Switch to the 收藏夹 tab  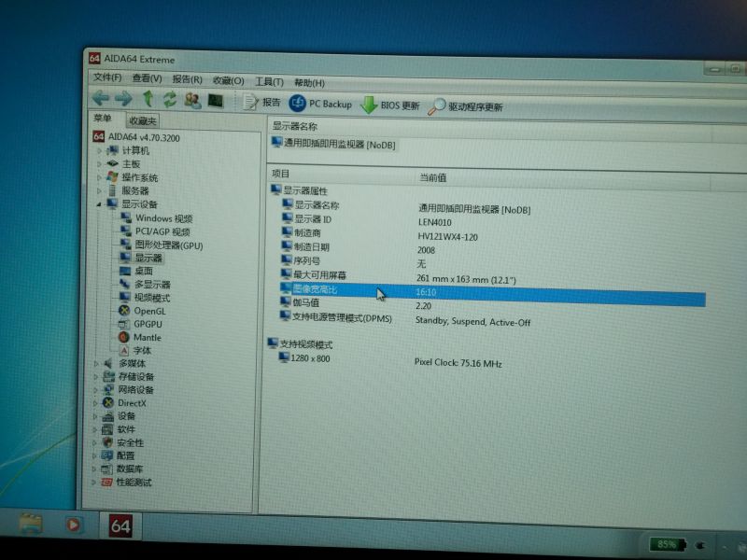143,121
